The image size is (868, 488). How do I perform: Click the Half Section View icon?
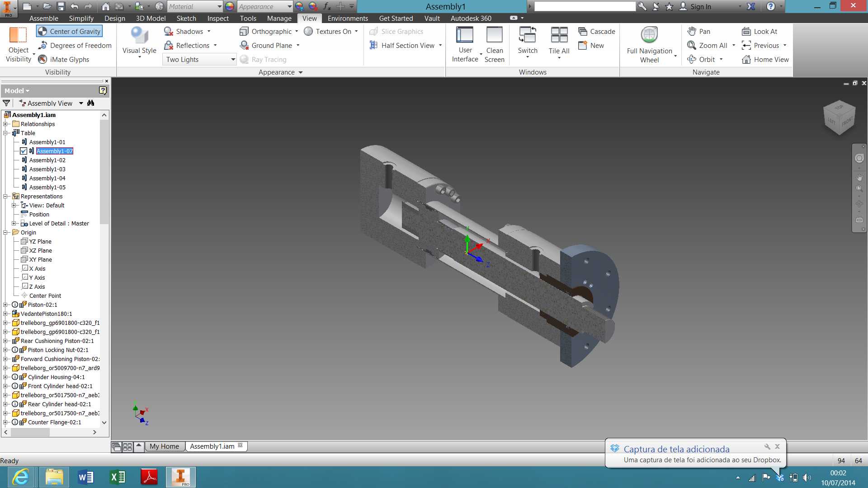point(374,45)
